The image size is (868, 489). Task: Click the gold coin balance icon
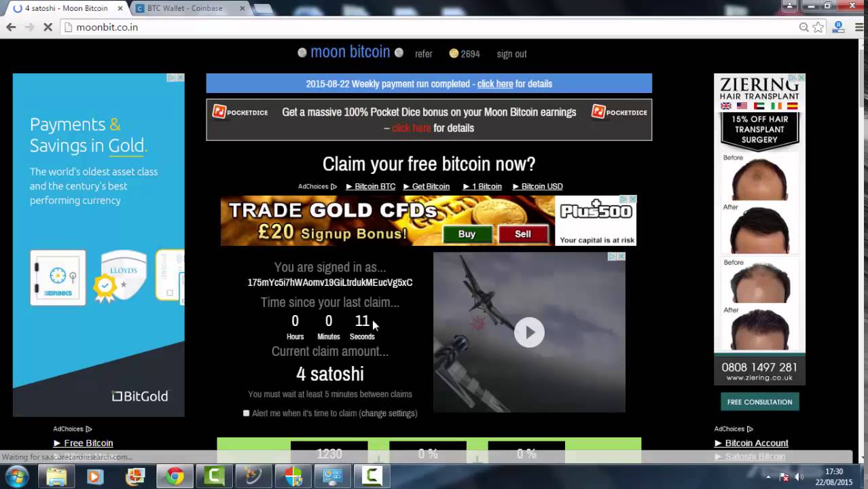coord(454,54)
